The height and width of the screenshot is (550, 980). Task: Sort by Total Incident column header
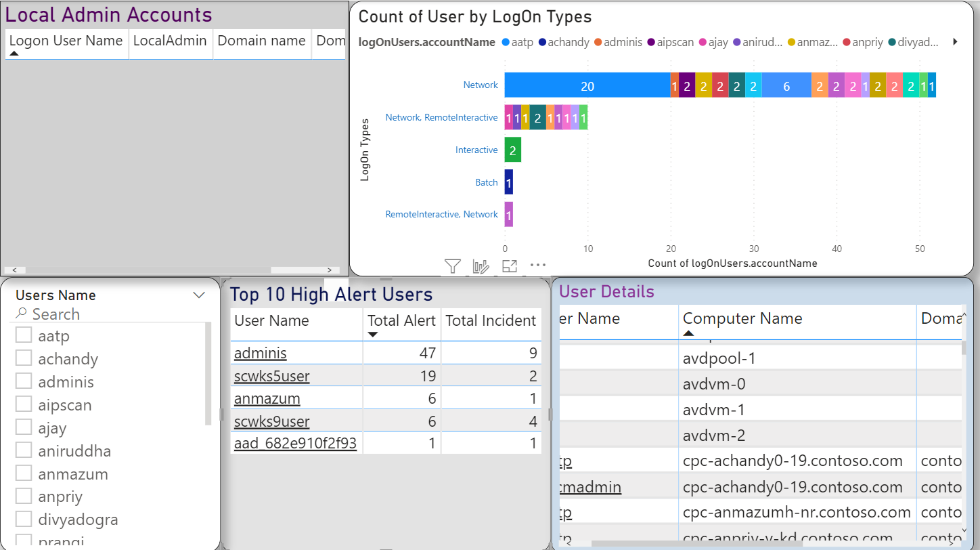[x=491, y=320]
